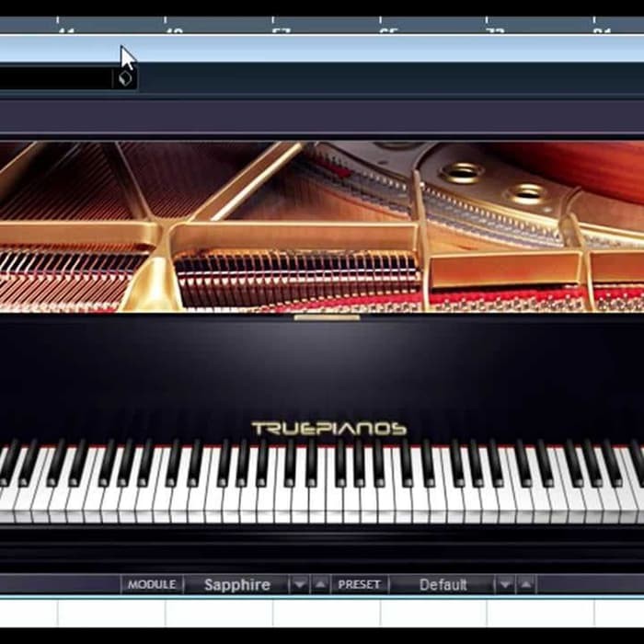Click ruler position 65 on the timeline
Viewport: 644px width, 644px height.
(388, 27)
